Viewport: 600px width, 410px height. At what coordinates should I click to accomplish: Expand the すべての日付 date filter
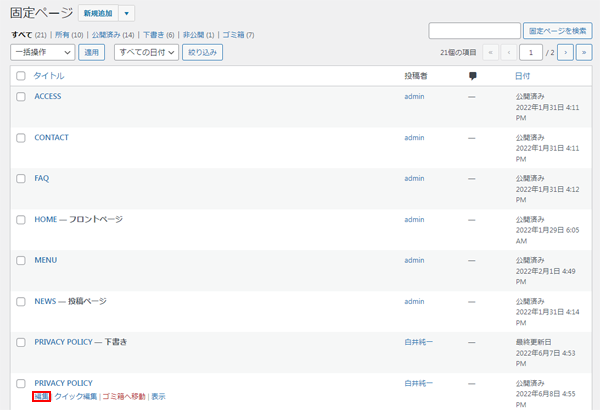tap(146, 52)
